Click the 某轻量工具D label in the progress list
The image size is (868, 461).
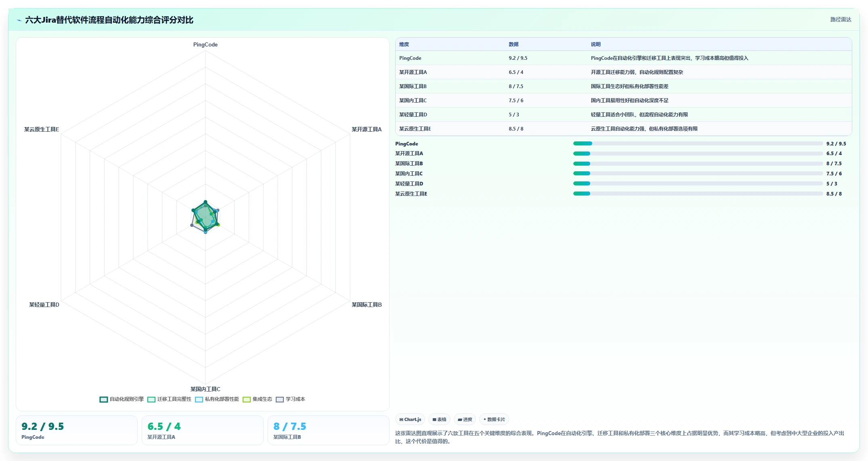[x=409, y=184]
